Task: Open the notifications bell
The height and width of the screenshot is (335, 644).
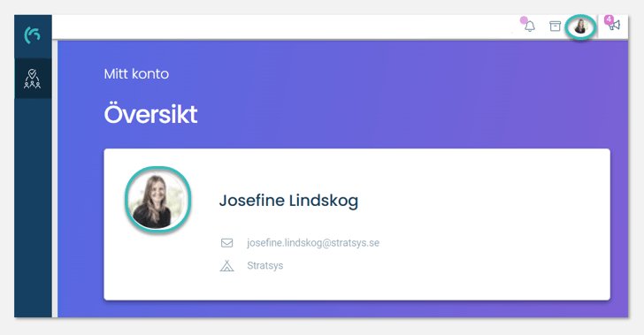Action: [x=530, y=27]
